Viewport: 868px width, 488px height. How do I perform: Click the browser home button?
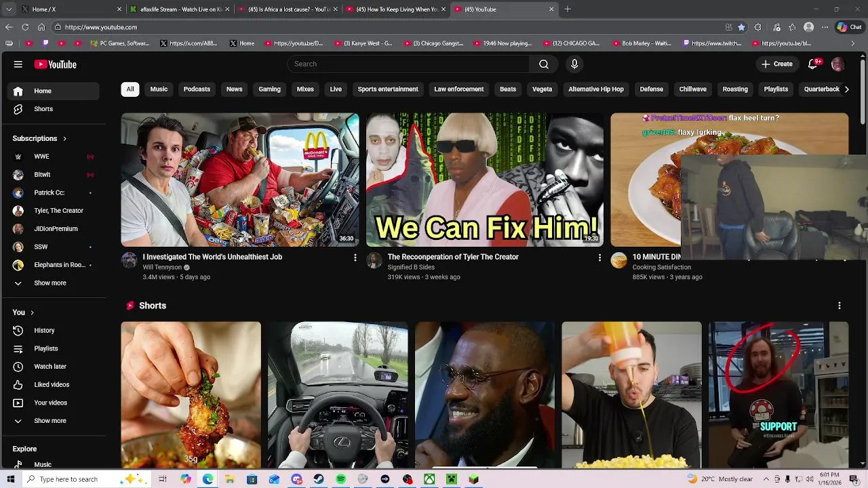[x=41, y=27]
